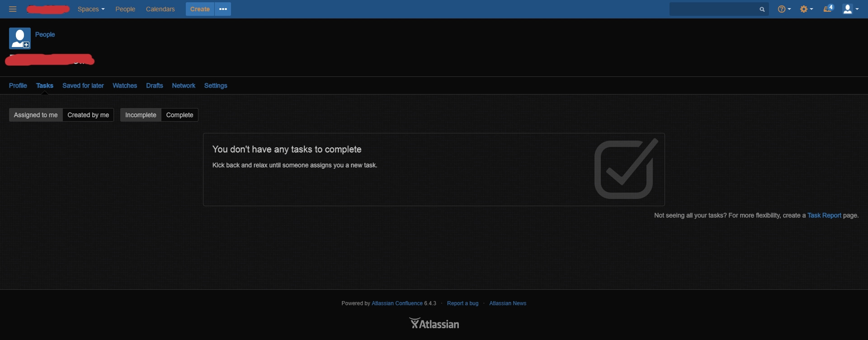Image resolution: width=868 pixels, height=340 pixels.
Task: Open the administration gear menu
Action: coord(807,9)
